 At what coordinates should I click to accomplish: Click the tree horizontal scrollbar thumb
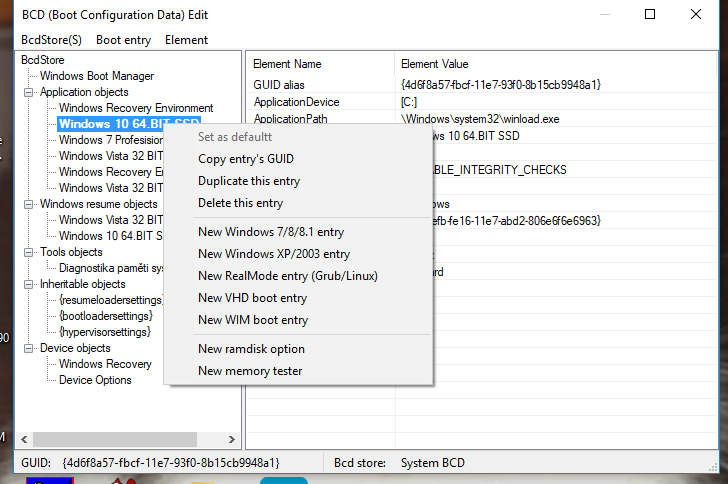pos(115,439)
